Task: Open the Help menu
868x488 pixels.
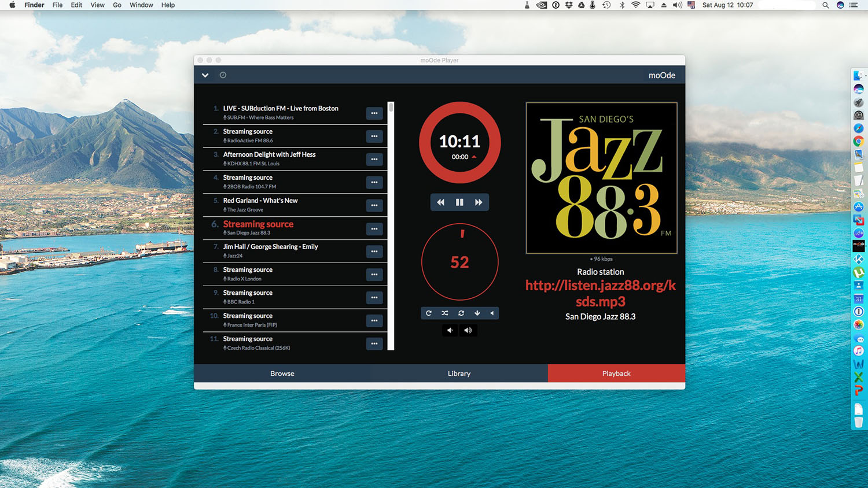Action: [x=168, y=5]
